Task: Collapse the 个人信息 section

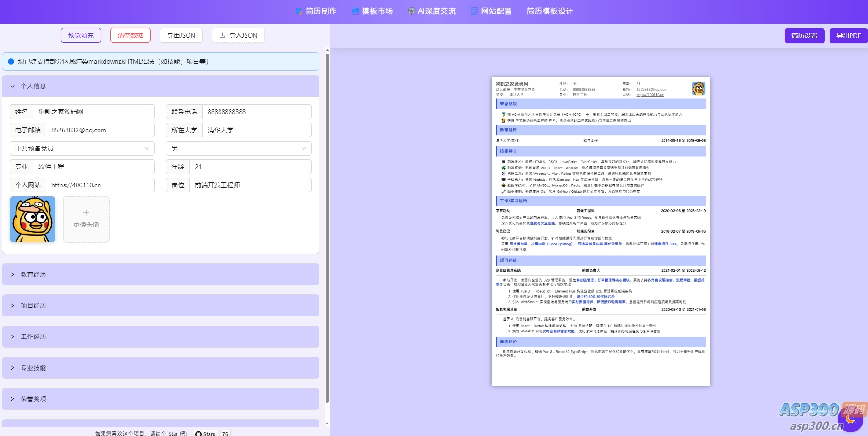Action: (12, 86)
